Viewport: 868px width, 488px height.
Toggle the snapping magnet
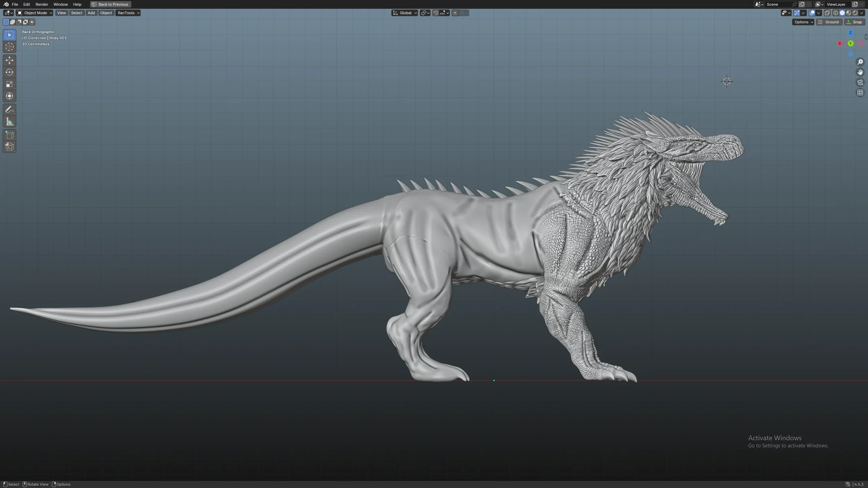point(436,13)
